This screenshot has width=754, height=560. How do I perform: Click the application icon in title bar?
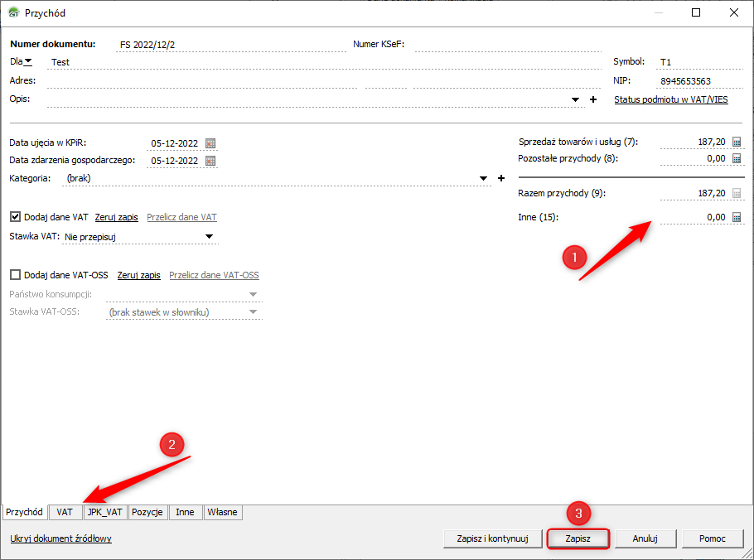[13, 12]
